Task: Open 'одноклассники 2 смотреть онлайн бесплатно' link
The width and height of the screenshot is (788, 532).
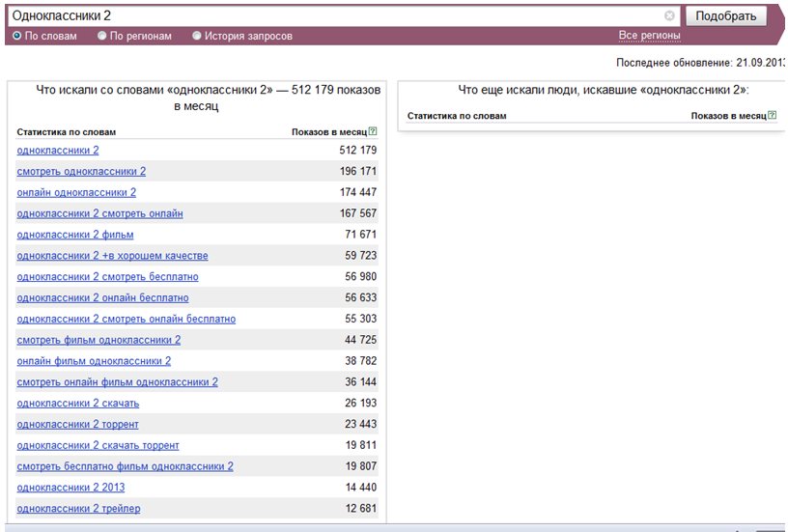Action: pyautogui.click(x=127, y=319)
